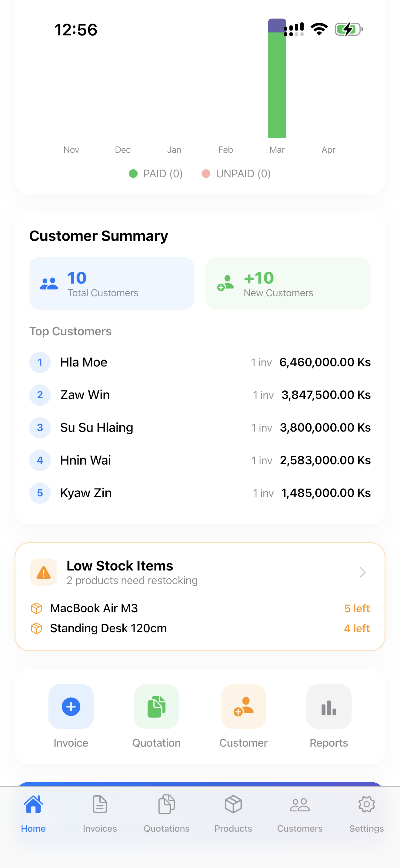The width and height of the screenshot is (400, 868).
Task: Tap the Low Stock warning triangle icon
Action: (44, 572)
